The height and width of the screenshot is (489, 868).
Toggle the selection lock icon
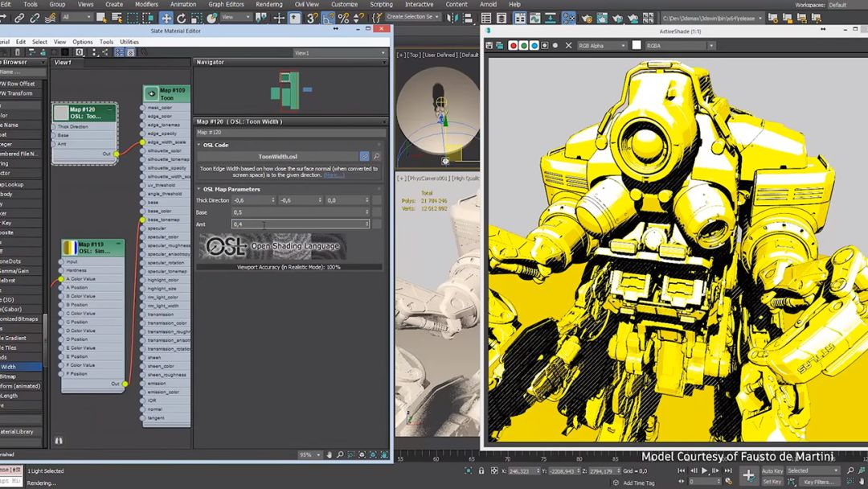click(481, 471)
